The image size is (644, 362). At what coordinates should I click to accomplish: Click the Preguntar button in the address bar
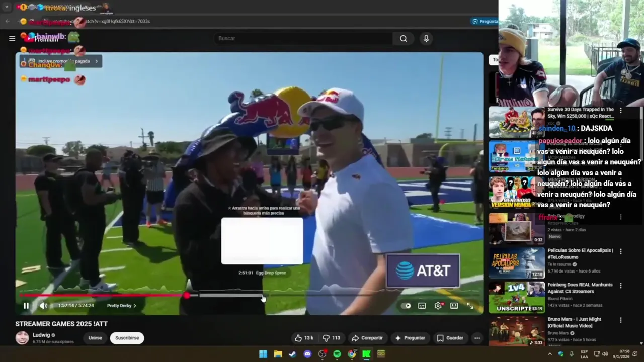pos(485,21)
